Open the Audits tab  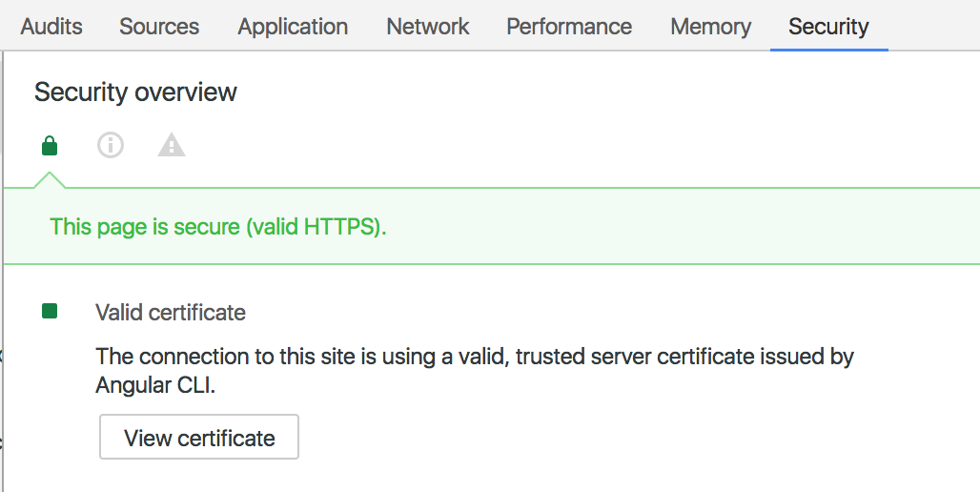click(51, 27)
